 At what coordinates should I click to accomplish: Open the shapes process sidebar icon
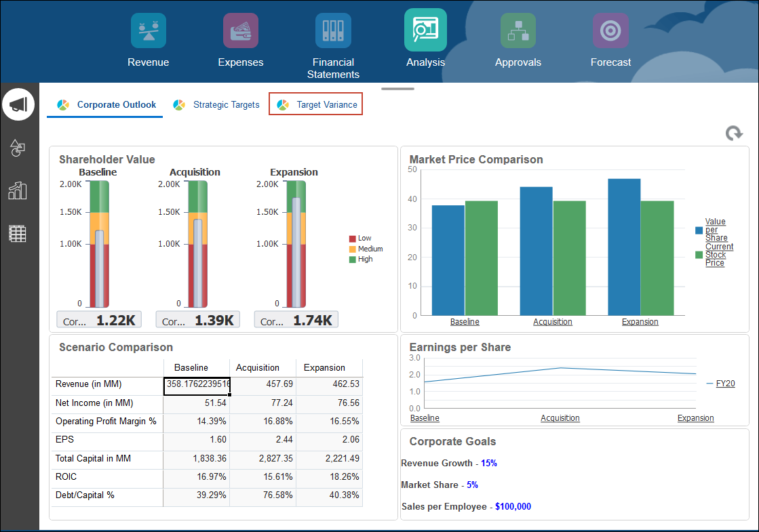pos(18,148)
